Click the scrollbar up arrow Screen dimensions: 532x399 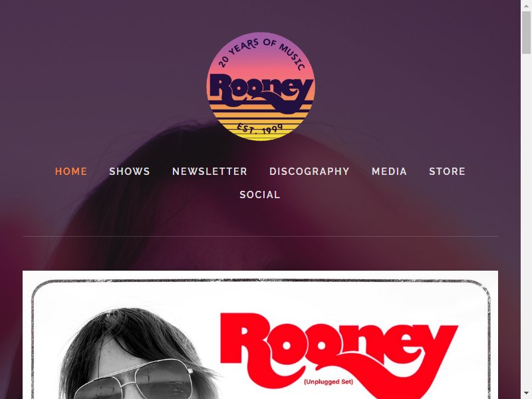(x=526, y=5)
